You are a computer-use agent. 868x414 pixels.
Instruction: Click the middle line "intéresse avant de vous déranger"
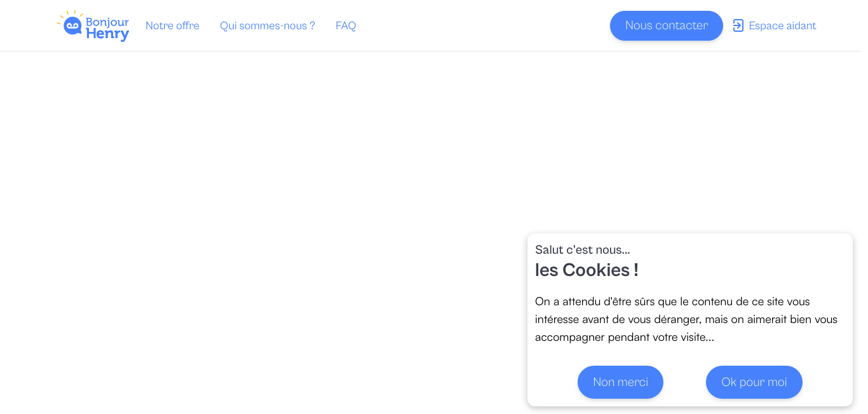(686, 319)
